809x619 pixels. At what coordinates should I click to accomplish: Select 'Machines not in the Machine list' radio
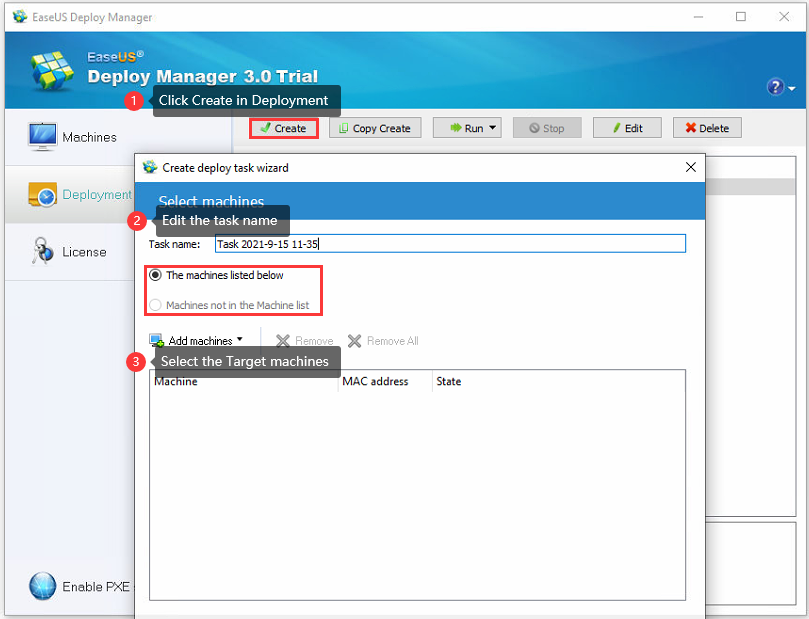229,305
